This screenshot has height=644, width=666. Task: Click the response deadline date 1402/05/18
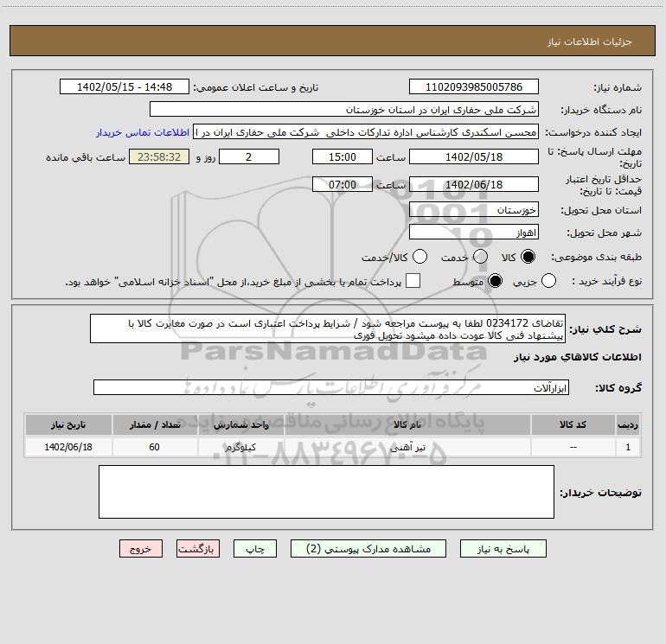pos(474,156)
